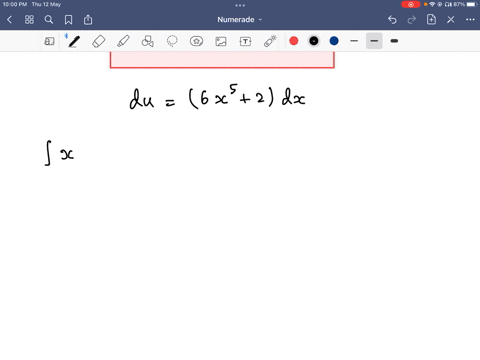The width and height of the screenshot is (480, 360).
Task: Add a new page
Action: [431, 20]
